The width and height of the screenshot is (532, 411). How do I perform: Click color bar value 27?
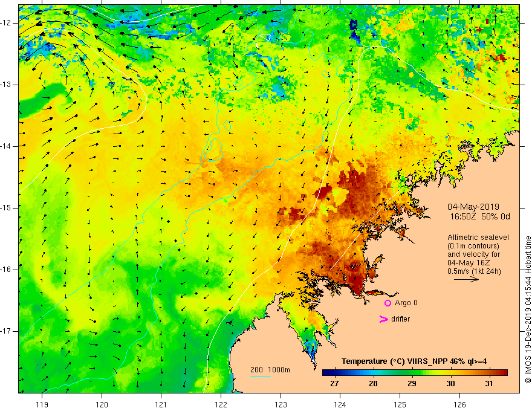coord(334,384)
